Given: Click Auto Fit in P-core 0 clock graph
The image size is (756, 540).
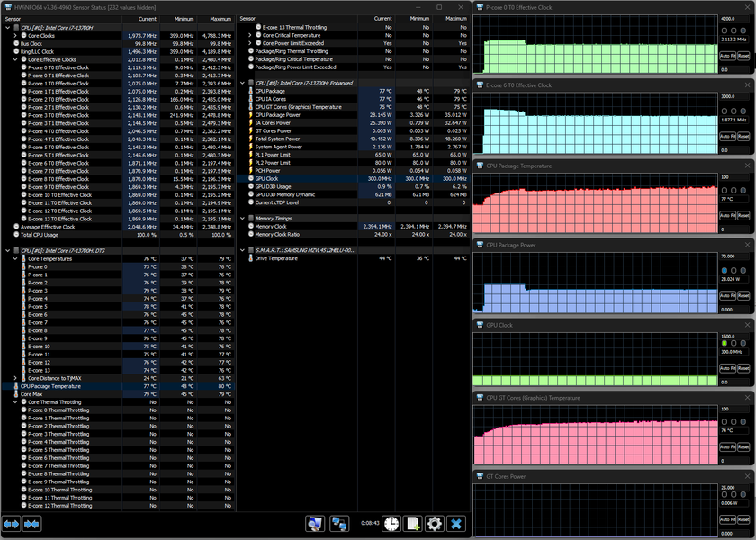Looking at the screenshot, I should click(x=727, y=56).
